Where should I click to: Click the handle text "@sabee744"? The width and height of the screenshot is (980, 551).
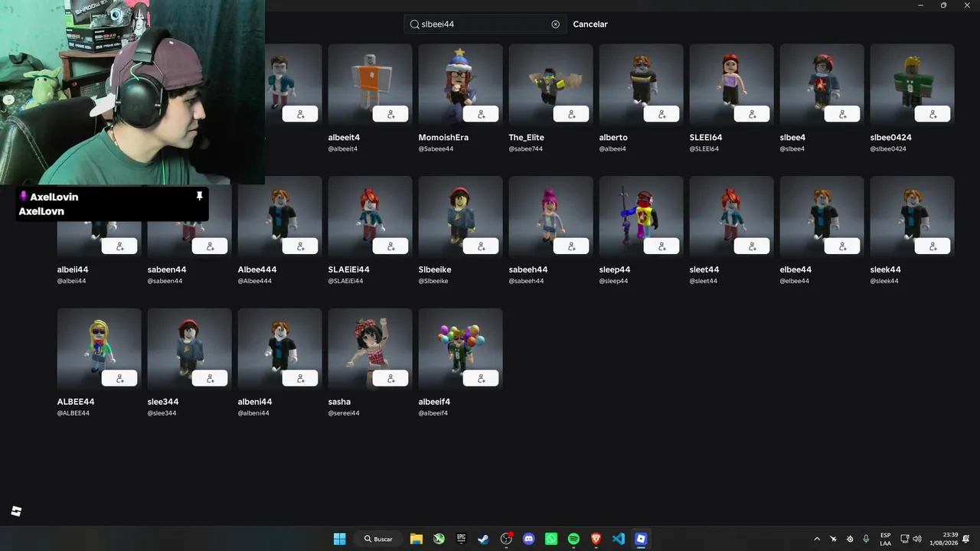pos(526,149)
